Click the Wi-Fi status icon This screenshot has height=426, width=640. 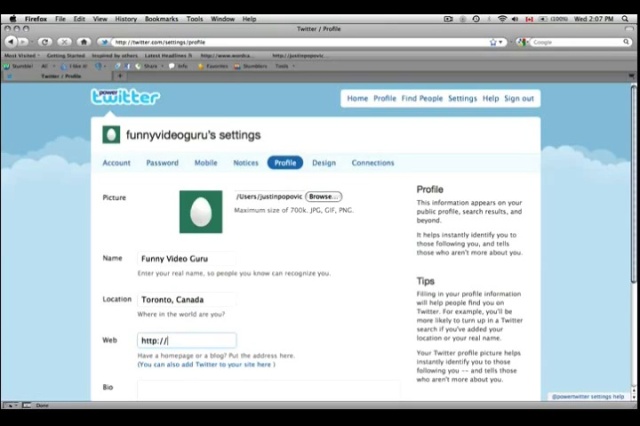502,19
